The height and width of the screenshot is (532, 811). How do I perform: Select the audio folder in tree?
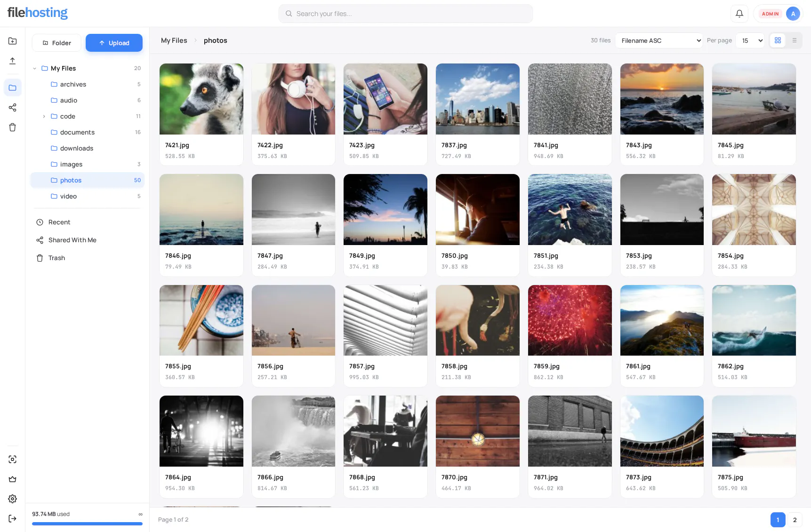pos(87,100)
